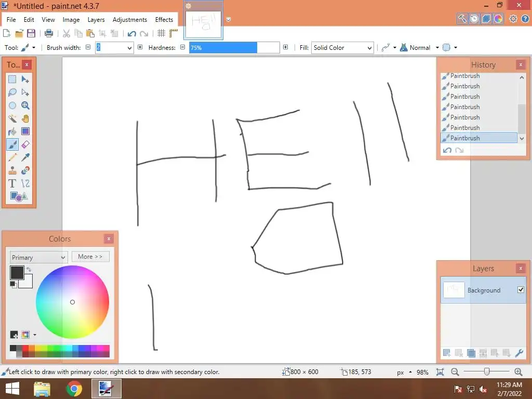This screenshot has width=532, height=399.
Task: Select the Gradient tool
Action: [25, 131]
